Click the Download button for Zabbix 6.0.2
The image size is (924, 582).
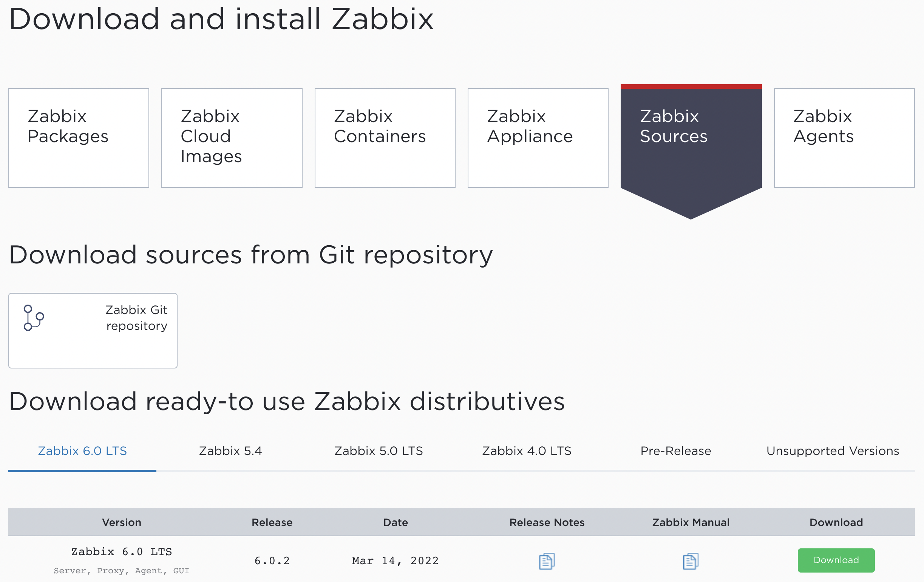point(836,559)
